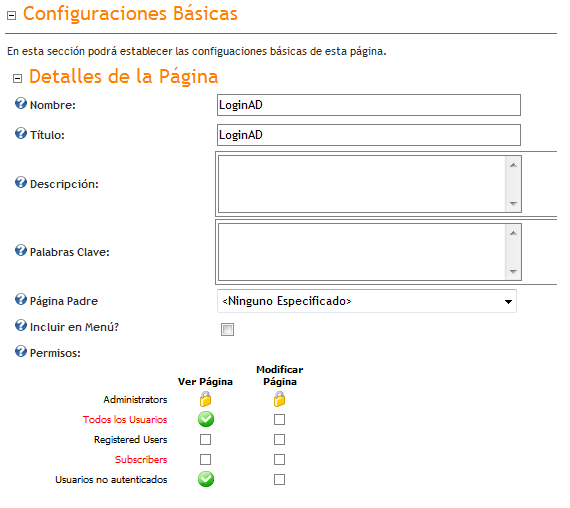Click the help icon next to Nombre

21,104
